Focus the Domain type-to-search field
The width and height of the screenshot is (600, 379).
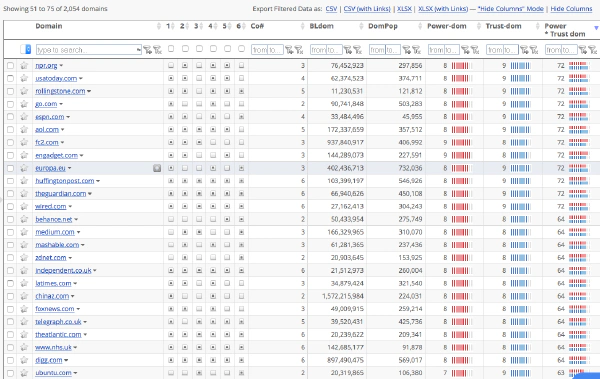click(x=88, y=50)
